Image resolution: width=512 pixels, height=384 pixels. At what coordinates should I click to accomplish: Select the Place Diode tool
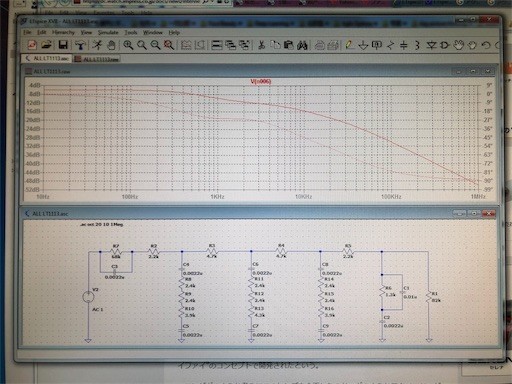tap(431, 45)
